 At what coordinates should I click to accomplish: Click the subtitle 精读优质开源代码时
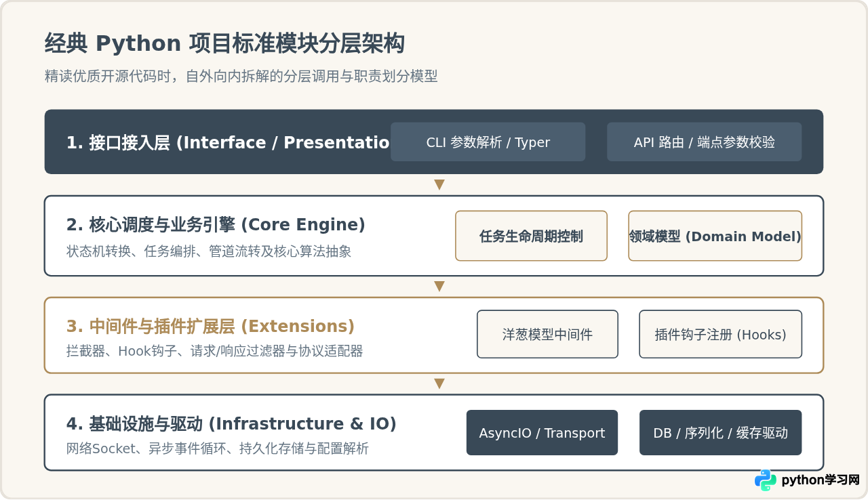(x=241, y=76)
